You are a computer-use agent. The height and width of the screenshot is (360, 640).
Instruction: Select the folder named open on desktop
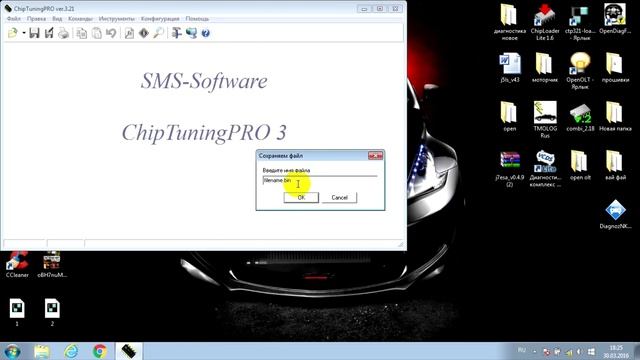tap(509, 116)
